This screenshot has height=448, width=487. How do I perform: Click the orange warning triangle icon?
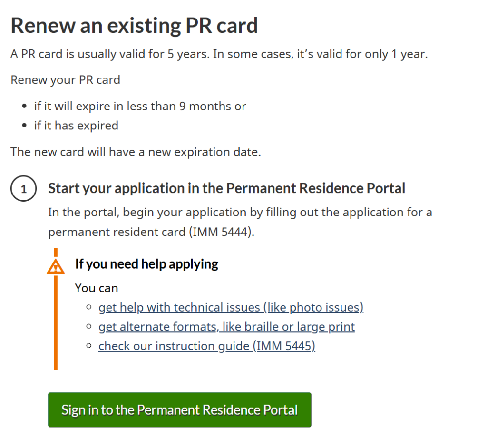tap(56, 267)
